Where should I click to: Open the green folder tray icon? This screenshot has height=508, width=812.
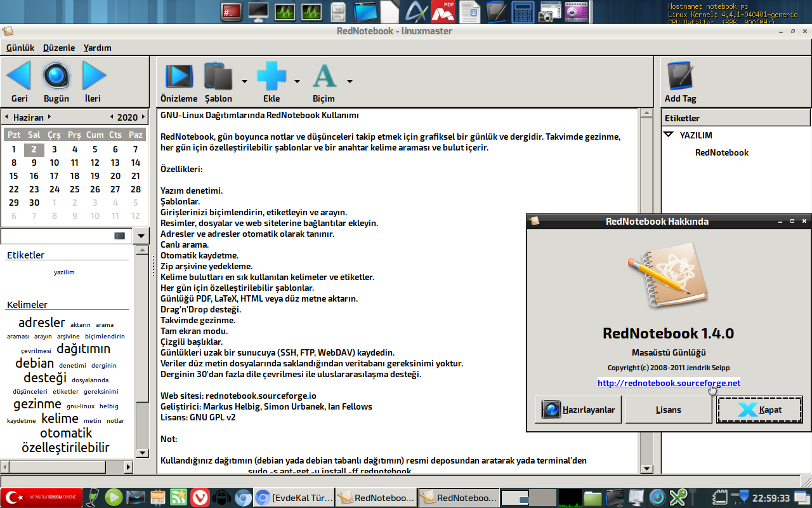(x=593, y=497)
